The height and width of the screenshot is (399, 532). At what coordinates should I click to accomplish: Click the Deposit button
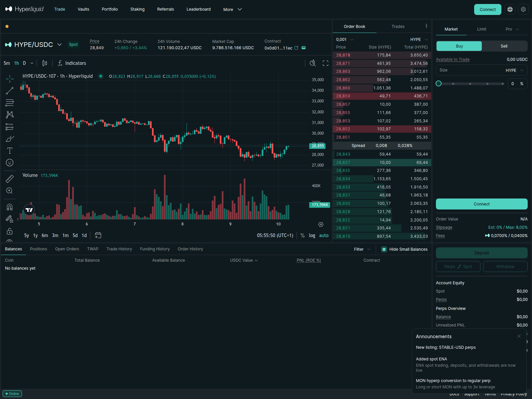tap(481, 253)
